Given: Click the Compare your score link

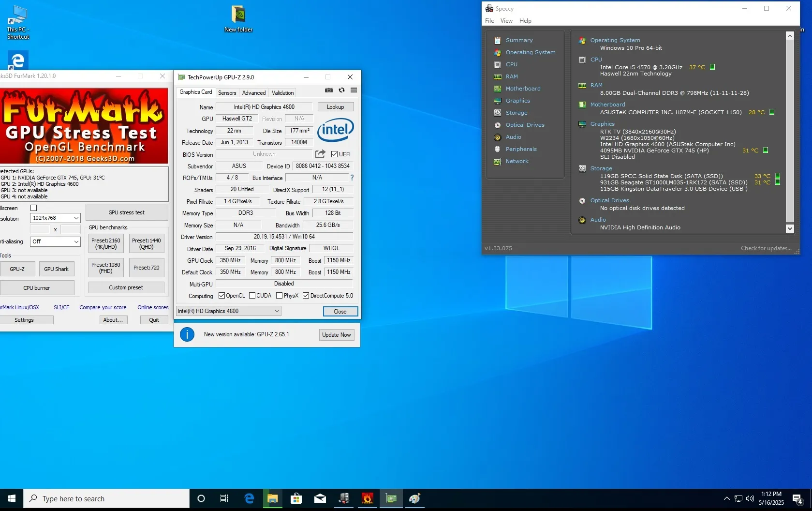Looking at the screenshot, I should (103, 307).
